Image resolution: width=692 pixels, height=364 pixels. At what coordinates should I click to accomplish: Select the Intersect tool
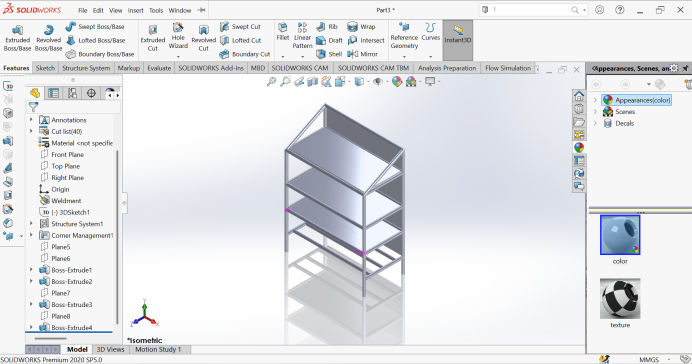[366, 40]
